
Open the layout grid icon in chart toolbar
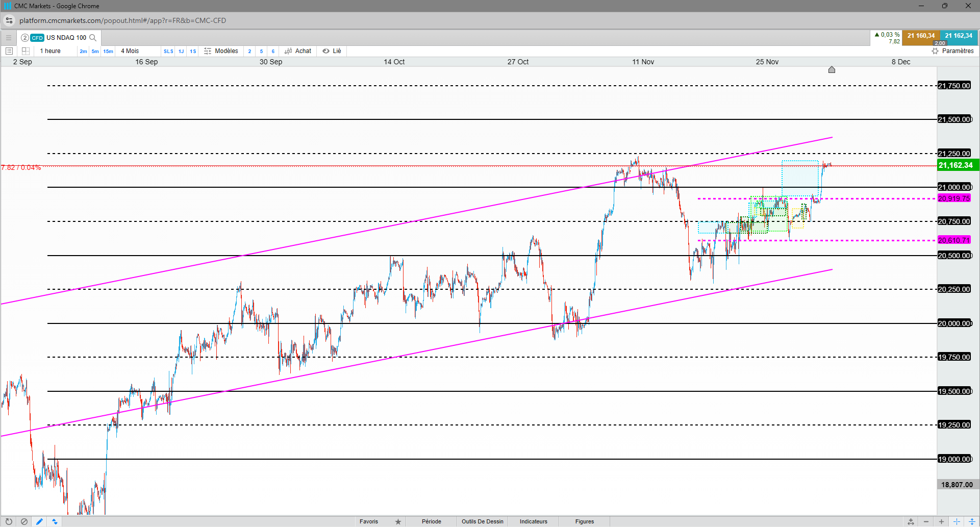click(x=26, y=51)
